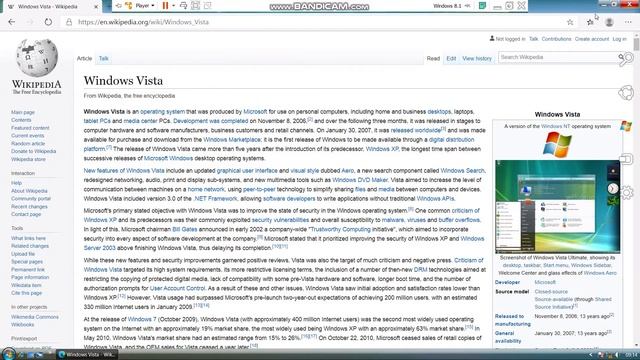
Task: Open the favorites list icon
Action: [x=590, y=22]
